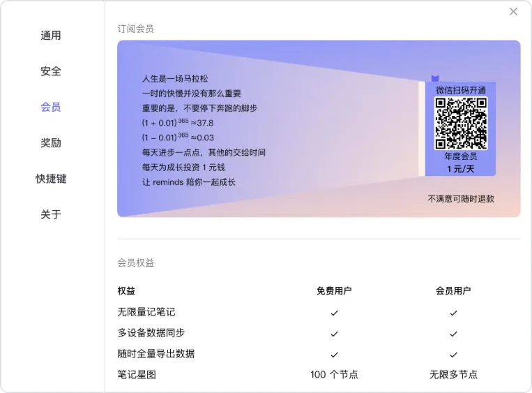The image size is (532, 393).
Task: Click the 多设备数据同步 row label
Action: [151, 333]
